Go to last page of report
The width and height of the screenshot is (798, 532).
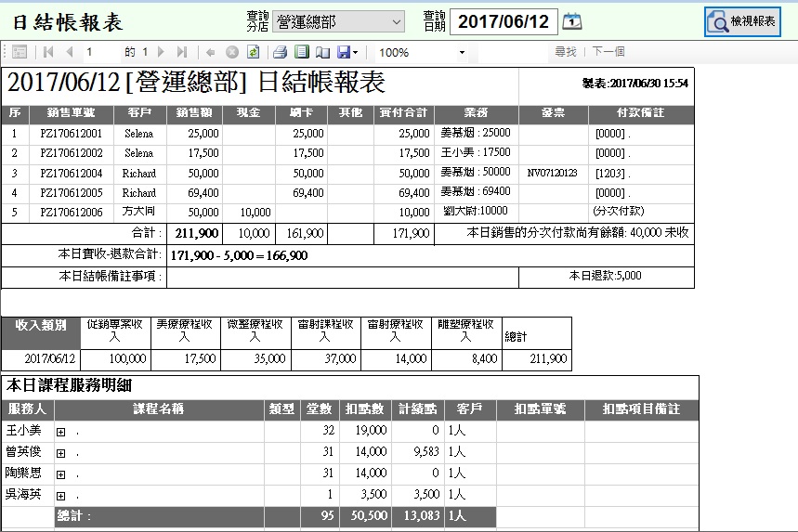181,52
